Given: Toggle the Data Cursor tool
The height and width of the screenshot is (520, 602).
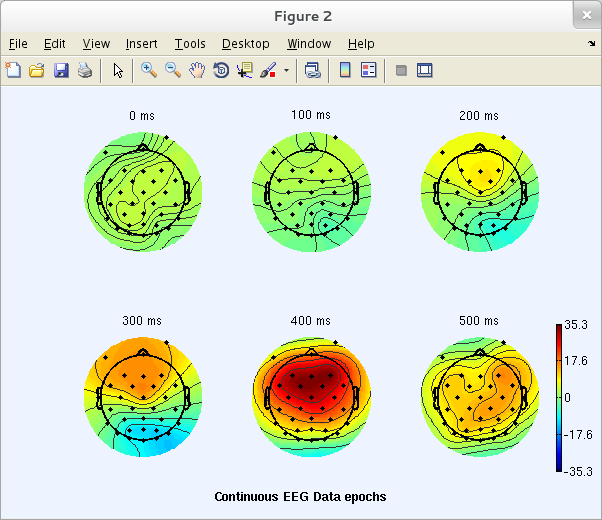Looking at the screenshot, I should [245, 70].
